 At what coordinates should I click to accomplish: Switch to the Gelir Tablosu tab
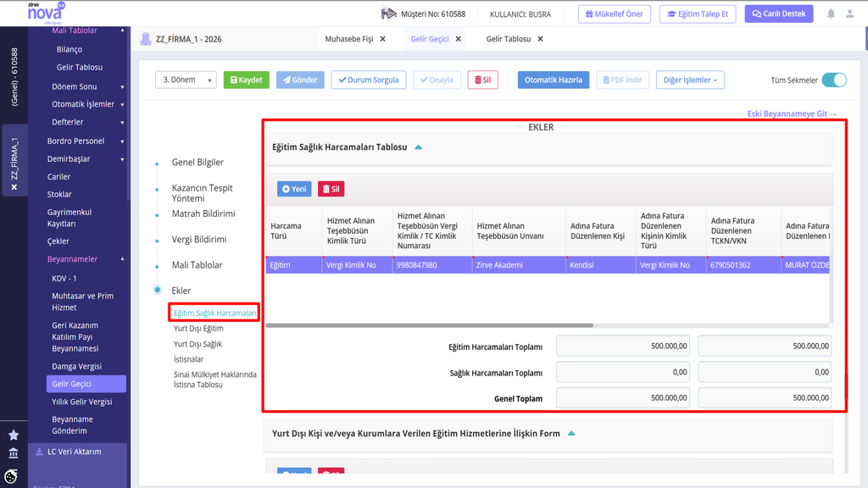(x=509, y=39)
